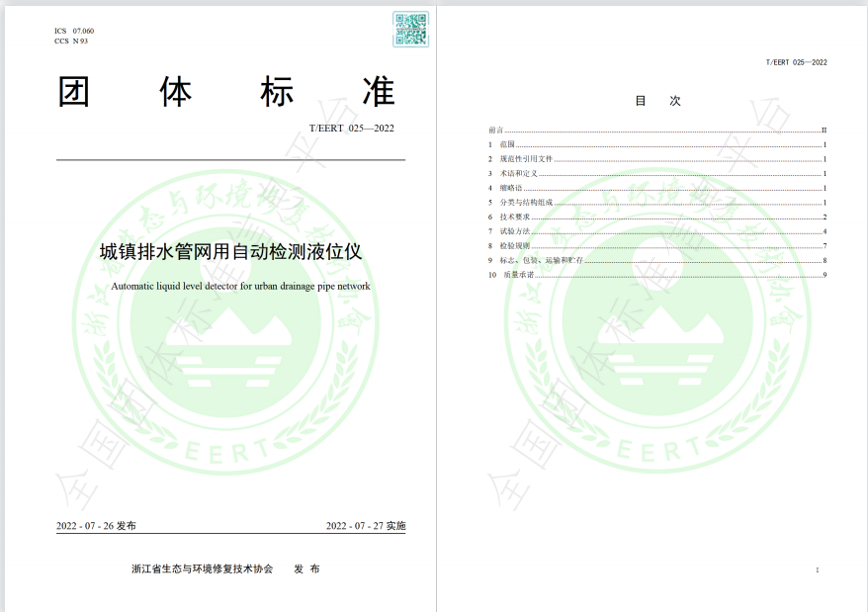Jump to section 7 试验方法
Image resolution: width=868 pixels, height=612 pixels.
[657, 231]
